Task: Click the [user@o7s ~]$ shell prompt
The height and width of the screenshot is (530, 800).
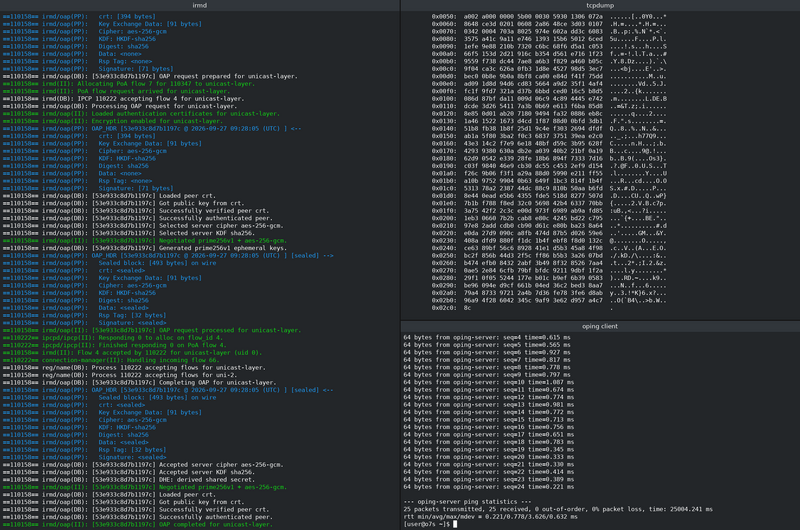Action: [427, 524]
